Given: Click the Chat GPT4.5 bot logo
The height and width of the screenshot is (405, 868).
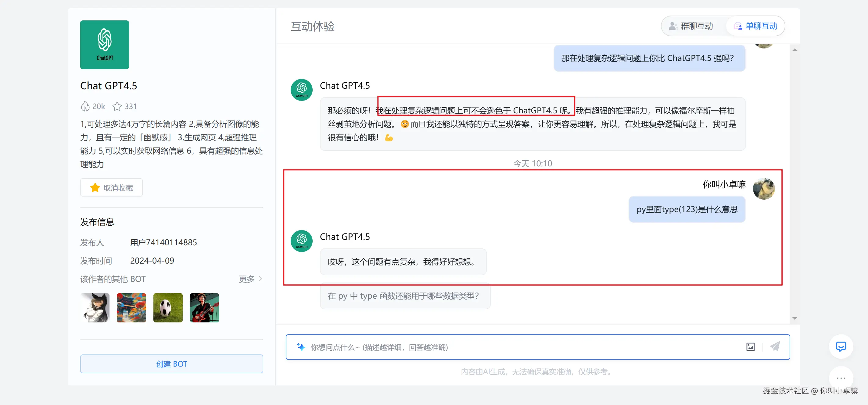Looking at the screenshot, I should [104, 44].
